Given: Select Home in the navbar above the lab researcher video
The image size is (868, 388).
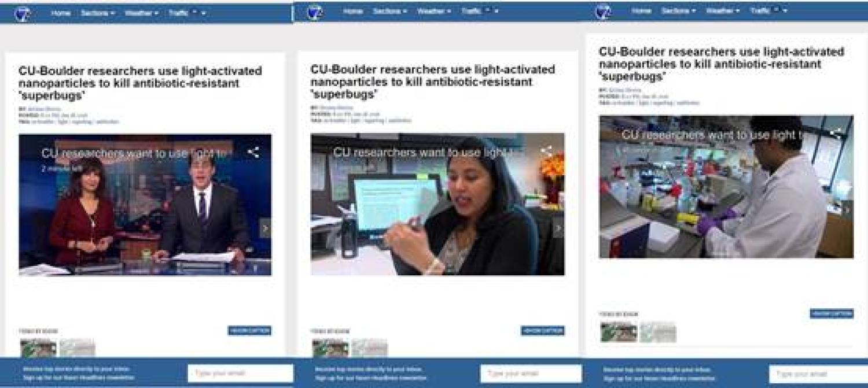Looking at the screenshot, I should click(x=641, y=10).
